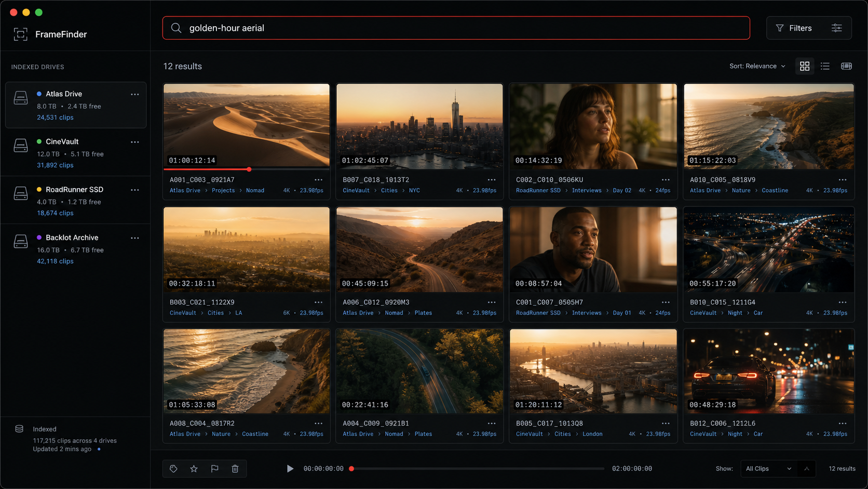Open options for clip A008_C004_0817R2
Screen dimensions: 868x489
pos(318,424)
